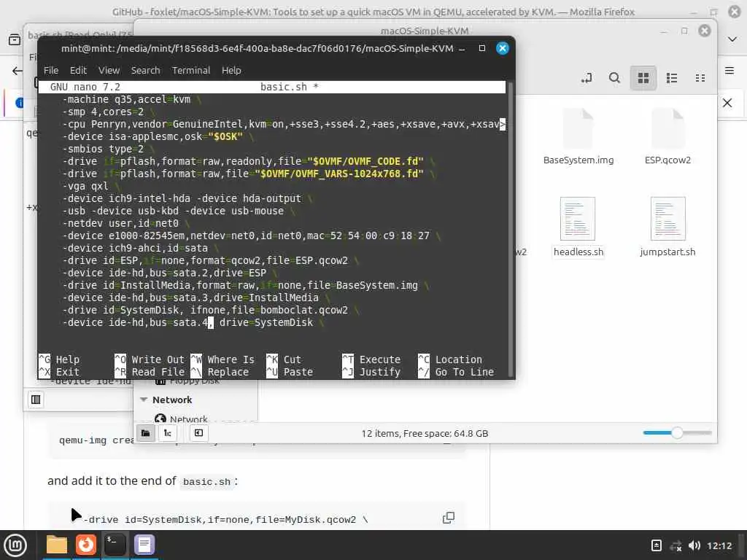
Task: Open the terminal View menu
Action: pyautogui.click(x=109, y=70)
